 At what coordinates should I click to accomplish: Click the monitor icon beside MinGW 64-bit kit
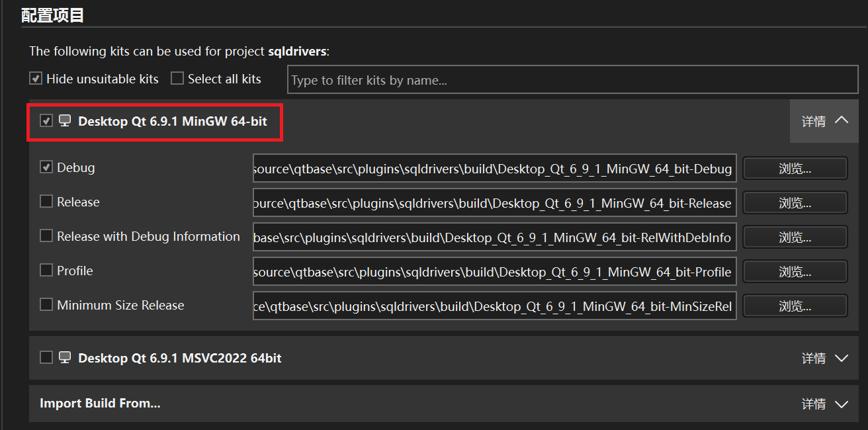click(65, 121)
